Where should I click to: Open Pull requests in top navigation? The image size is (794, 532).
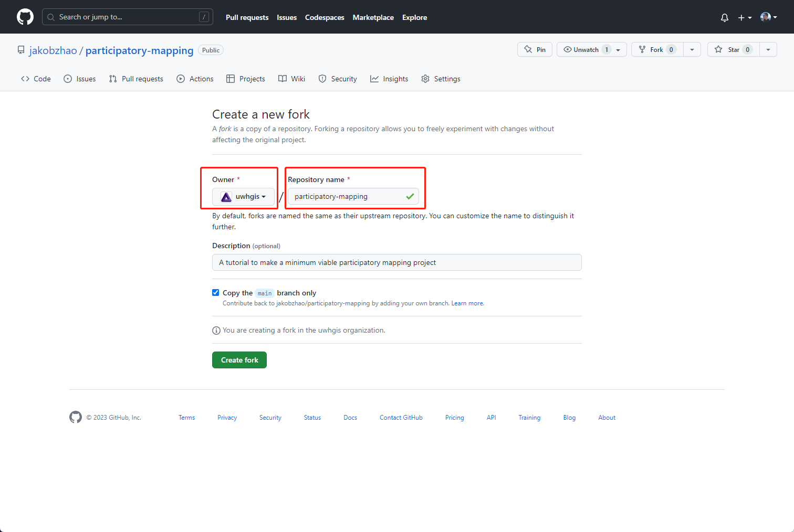pos(247,17)
